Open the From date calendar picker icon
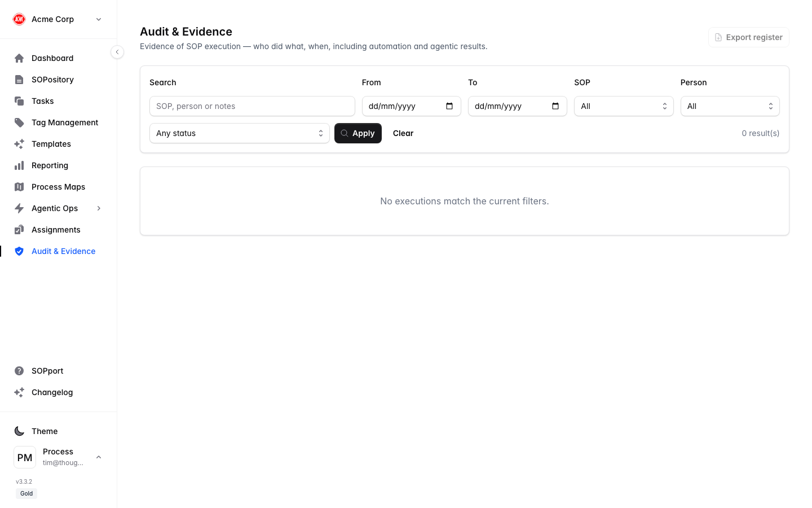The height and width of the screenshot is (508, 812). 449,106
